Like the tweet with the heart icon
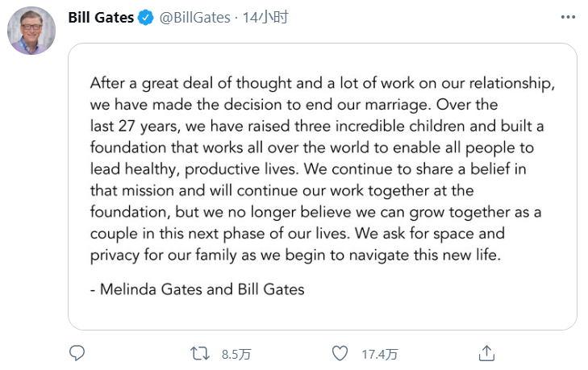588x370 pixels. click(340, 353)
